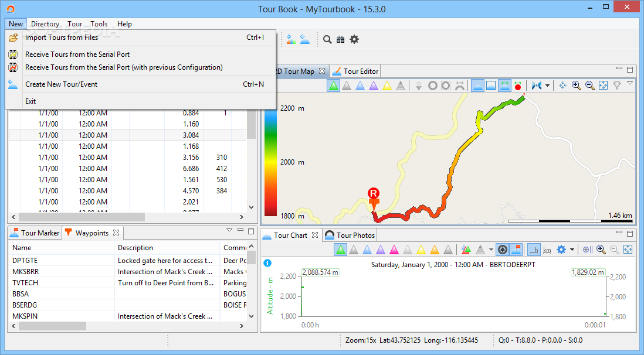Viewport: 644px width, 355px height.
Task: Select the green altitude graph icon in Tour Chart
Action: [341, 250]
